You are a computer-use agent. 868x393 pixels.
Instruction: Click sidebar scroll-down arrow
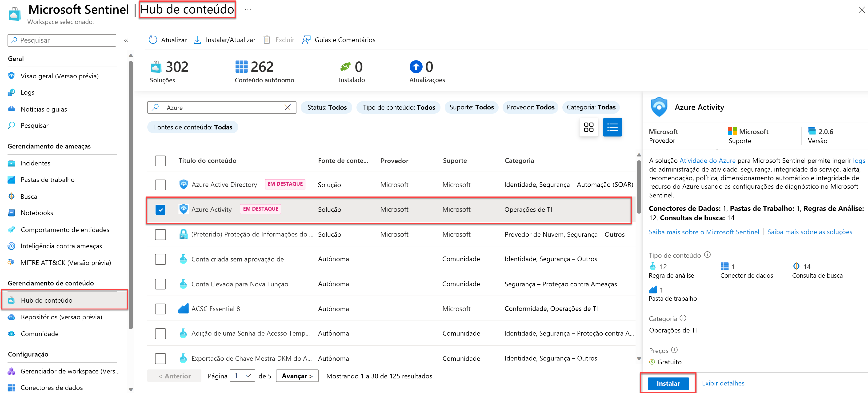(131, 389)
